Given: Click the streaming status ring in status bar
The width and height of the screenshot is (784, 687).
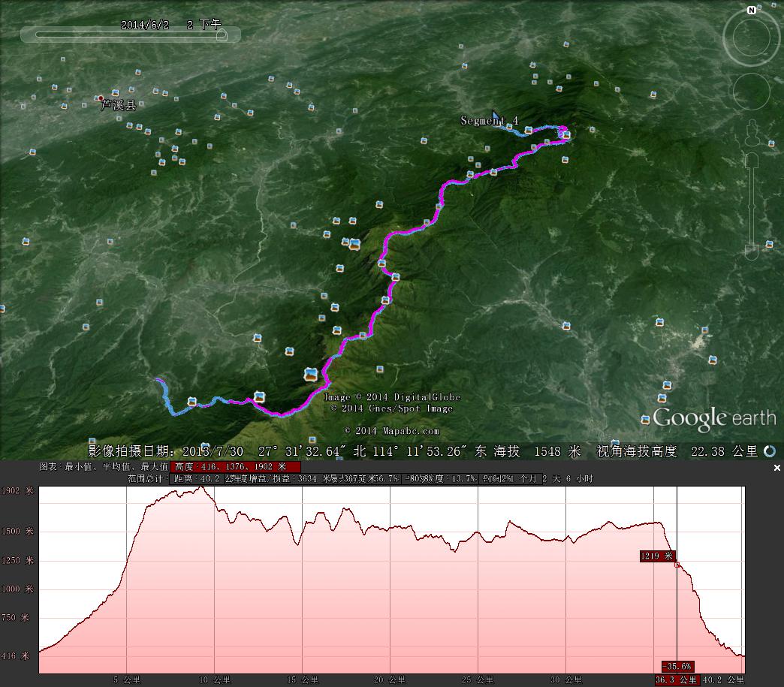Looking at the screenshot, I should (770, 451).
